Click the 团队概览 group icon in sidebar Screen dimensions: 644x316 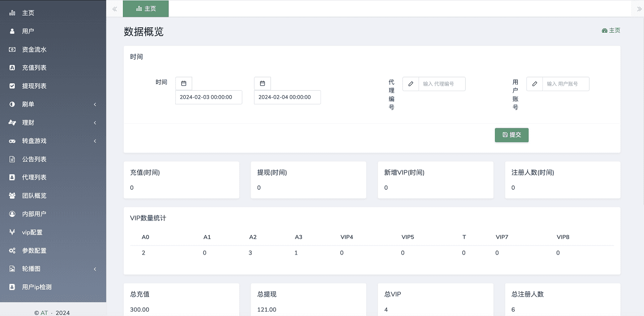click(x=12, y=196)
